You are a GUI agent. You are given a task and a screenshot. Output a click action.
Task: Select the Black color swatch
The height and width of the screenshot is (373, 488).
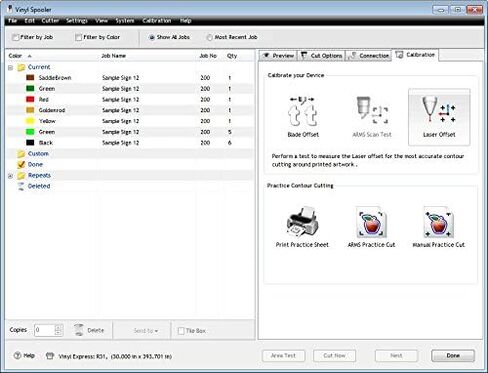(x=30, y=143)
